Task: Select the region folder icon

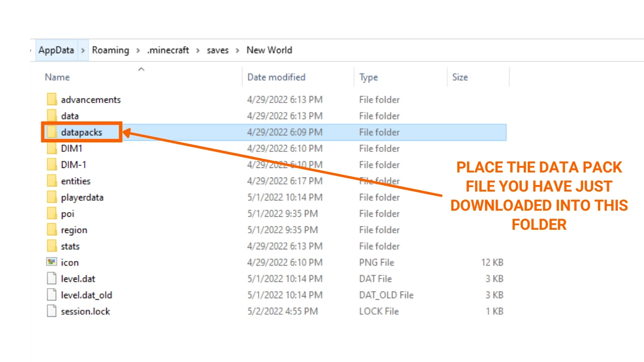Action: pos(51,230)
